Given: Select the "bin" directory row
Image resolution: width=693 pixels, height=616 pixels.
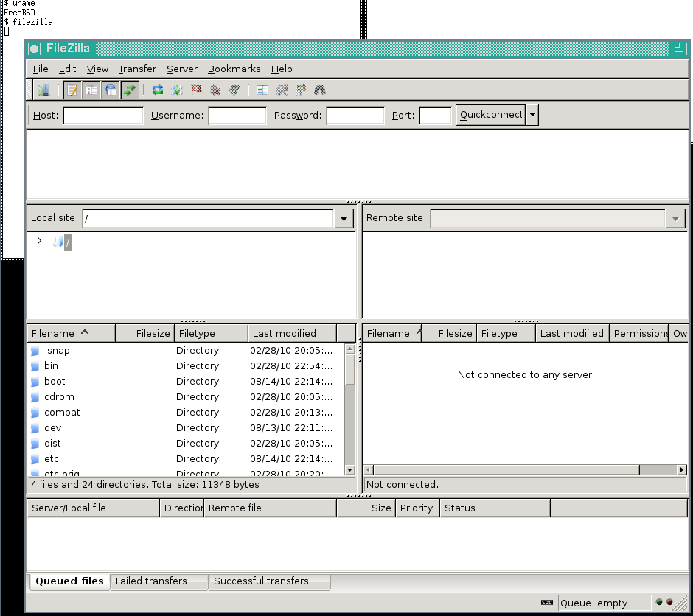Looking at the screenshot, I should coord(186,365).
